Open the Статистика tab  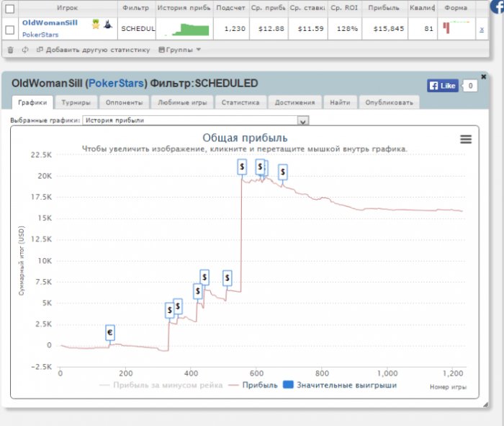(x=240, y=102)
